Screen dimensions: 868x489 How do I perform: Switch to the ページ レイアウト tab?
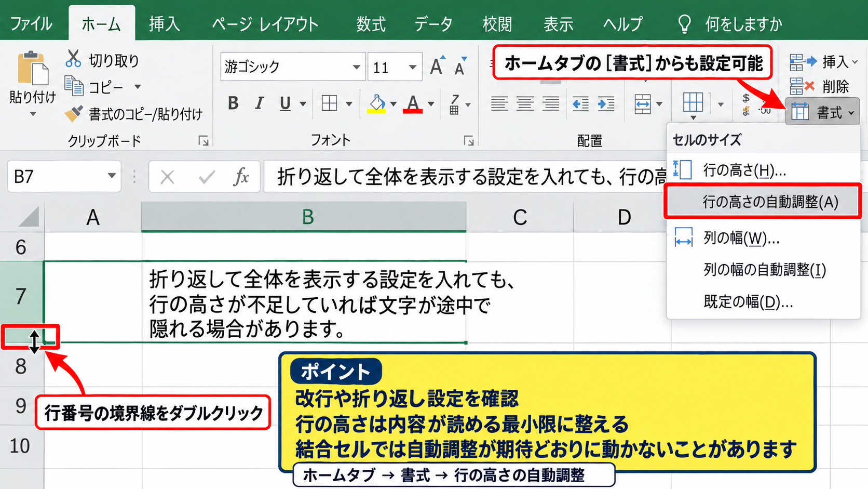(x=265, y=23)
